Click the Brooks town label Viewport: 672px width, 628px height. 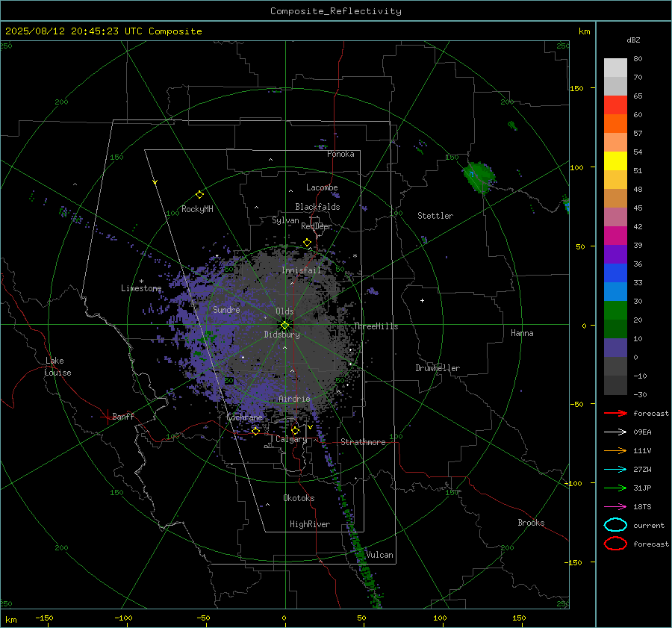(531, 523)
